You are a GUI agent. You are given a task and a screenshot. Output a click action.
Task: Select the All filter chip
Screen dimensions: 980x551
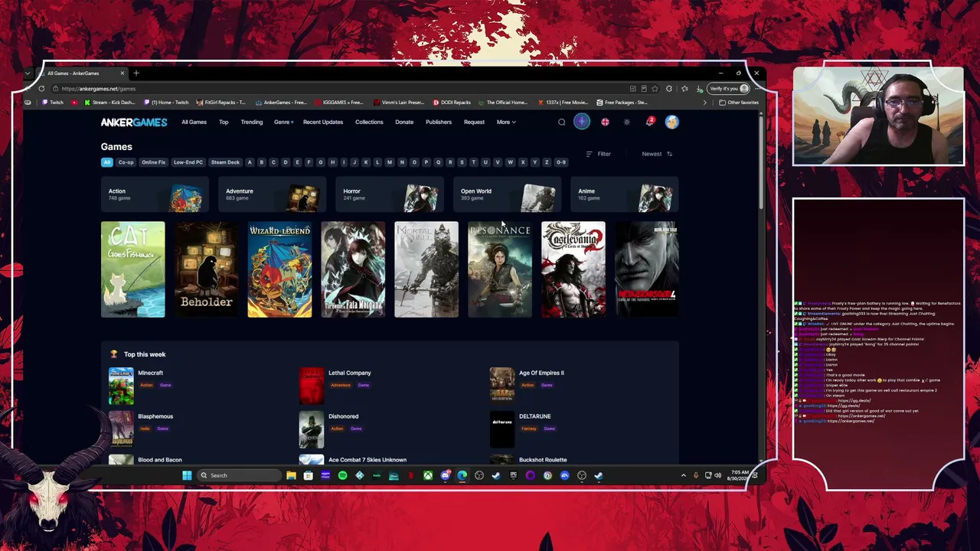[107, 162]
